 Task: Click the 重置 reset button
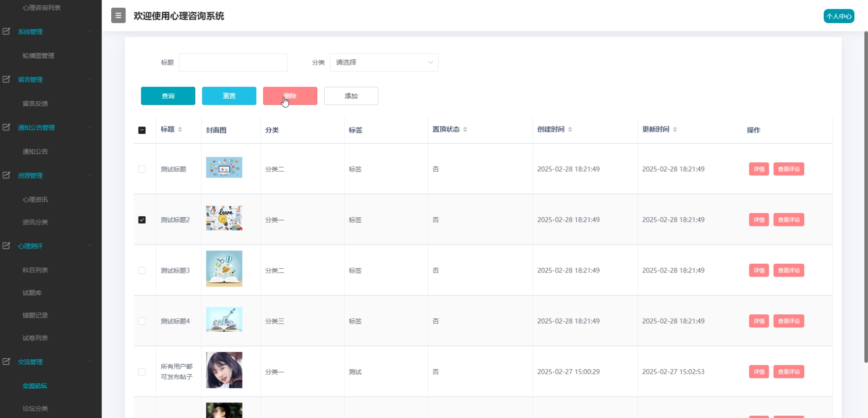[229, 96]
